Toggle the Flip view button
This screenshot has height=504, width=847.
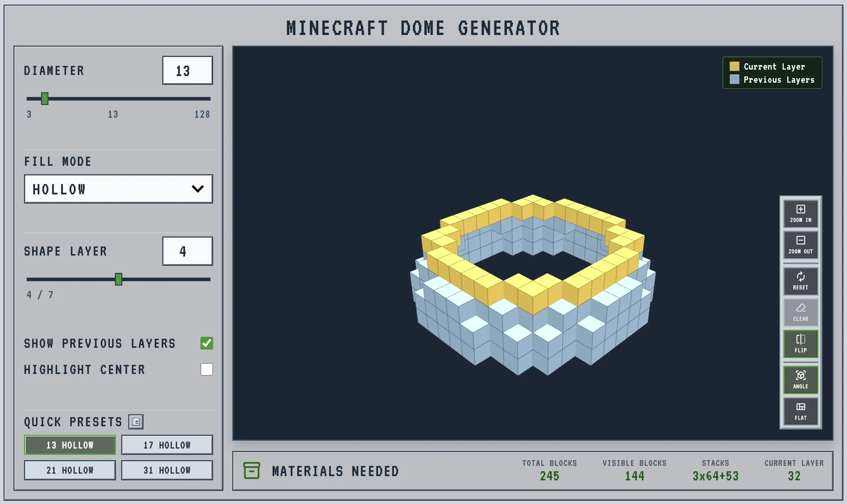click(800, 344)
